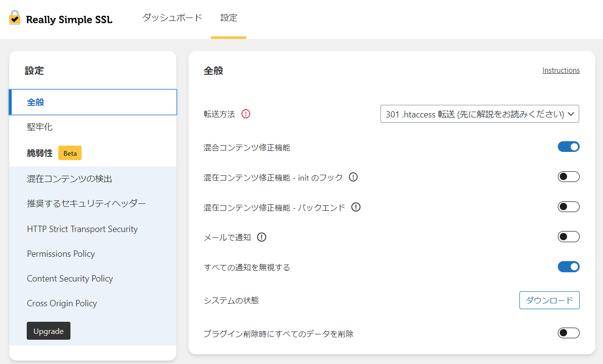Click the Really Simple SSL padlock logo
This screenshot has width=603, height=364.
tap(15, 18)
